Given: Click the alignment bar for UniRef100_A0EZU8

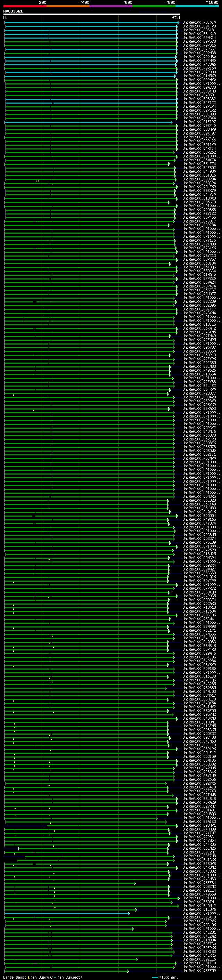Looking at the screenshot, I should pyautogui.click(x=100, y=856).
